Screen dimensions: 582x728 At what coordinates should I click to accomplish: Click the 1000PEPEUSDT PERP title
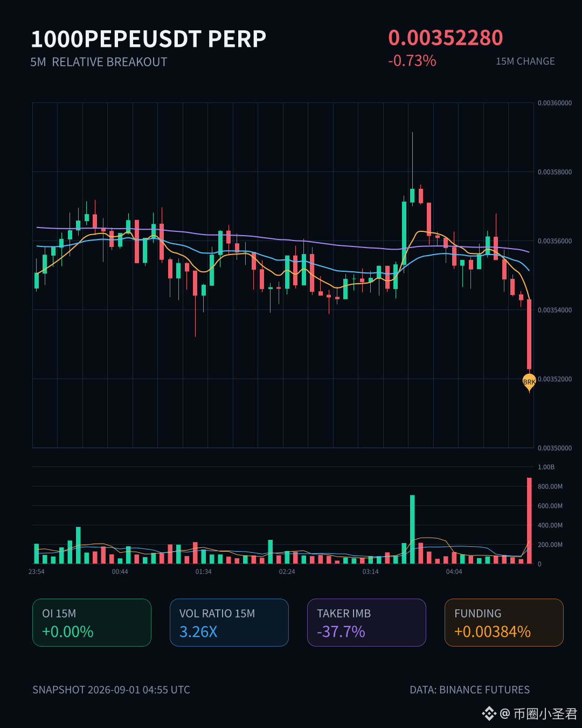pyautogui.click(x=149, y=39)
